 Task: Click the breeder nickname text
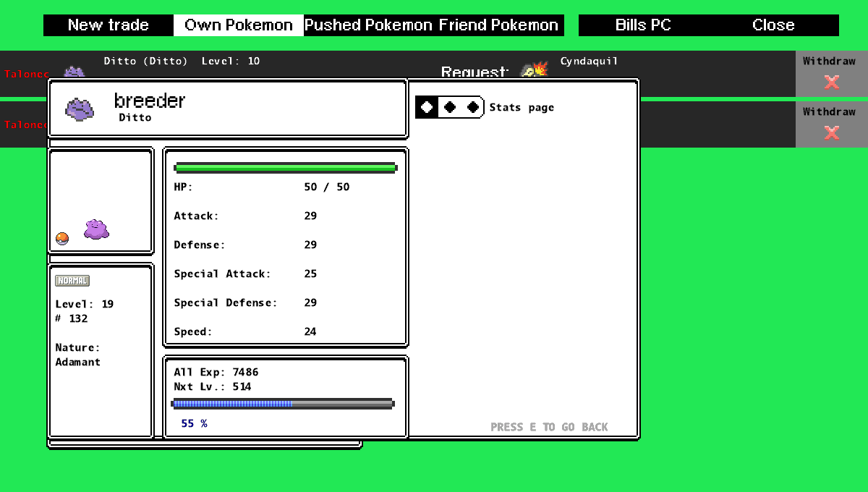tap(150, 101)
